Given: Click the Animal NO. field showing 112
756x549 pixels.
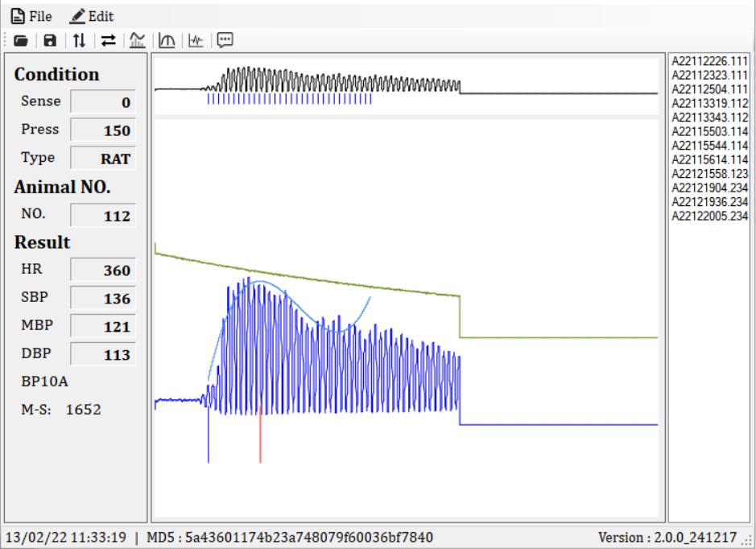Looking at the screenshot, I should point(103,216).
